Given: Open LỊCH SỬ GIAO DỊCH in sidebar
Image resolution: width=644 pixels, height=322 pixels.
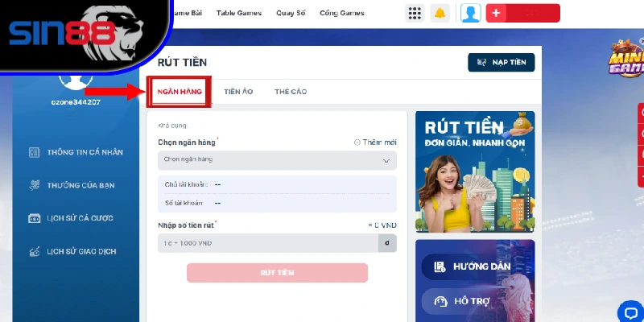Looking at the screenshot, I should 81,251.
